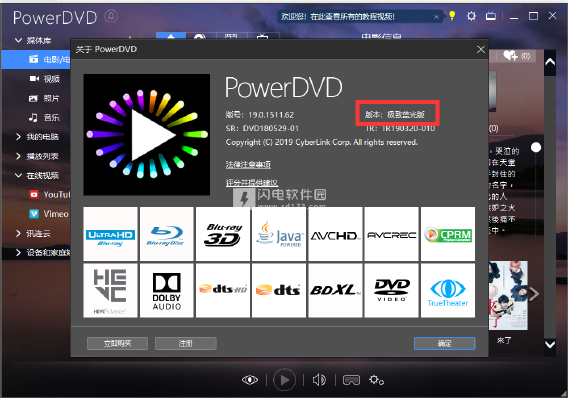Open playback settings gears icon
Image resolution: width=568 pixels, height=398 pixels.
[376, 380]
